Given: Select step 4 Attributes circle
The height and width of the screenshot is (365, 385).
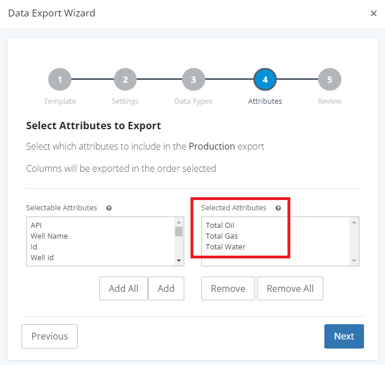Looking at the screenshot, I should [x=265, y=80].
